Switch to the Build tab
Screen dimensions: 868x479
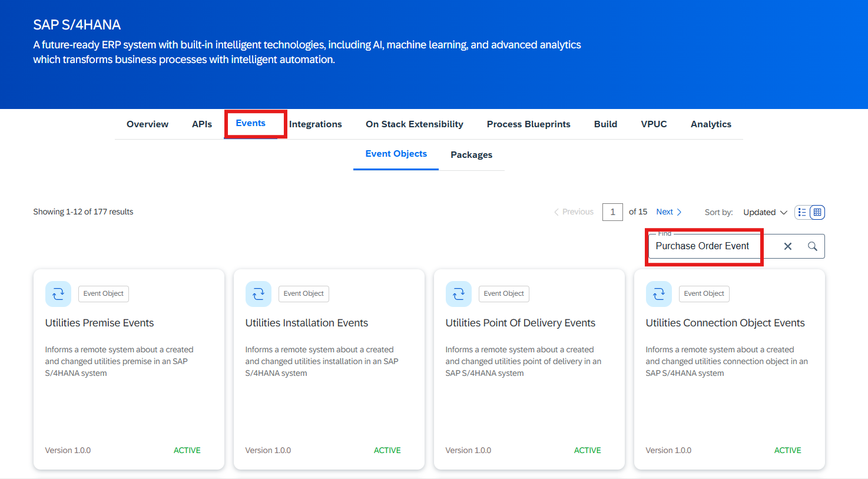[x=605, y=124]
